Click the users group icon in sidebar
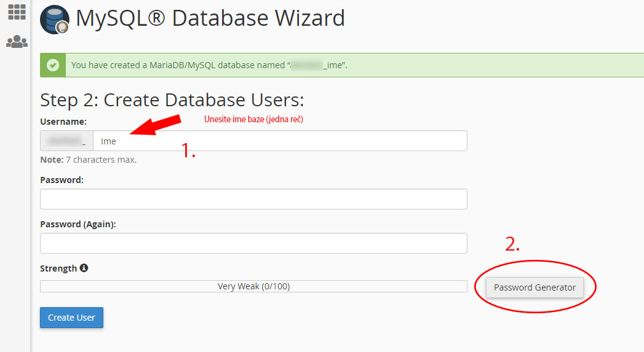644x352 pixels. 17,42
